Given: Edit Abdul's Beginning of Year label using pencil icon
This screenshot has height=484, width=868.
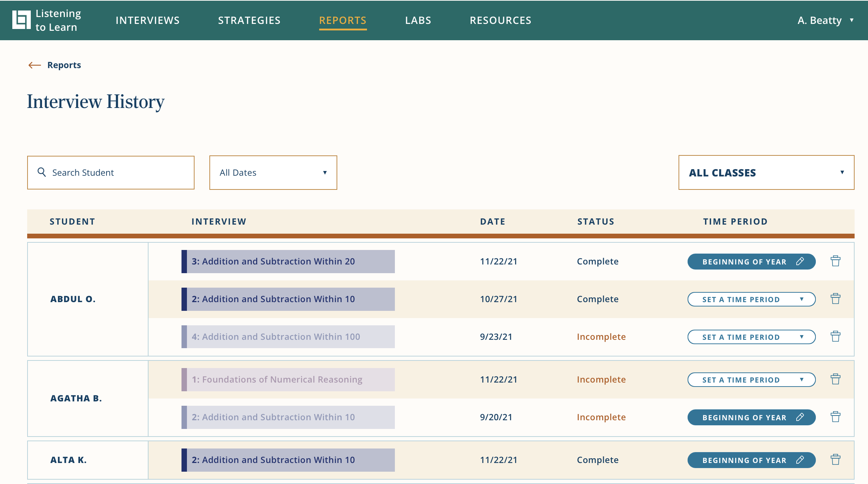Looking at the screenshot, I should 800,261.
